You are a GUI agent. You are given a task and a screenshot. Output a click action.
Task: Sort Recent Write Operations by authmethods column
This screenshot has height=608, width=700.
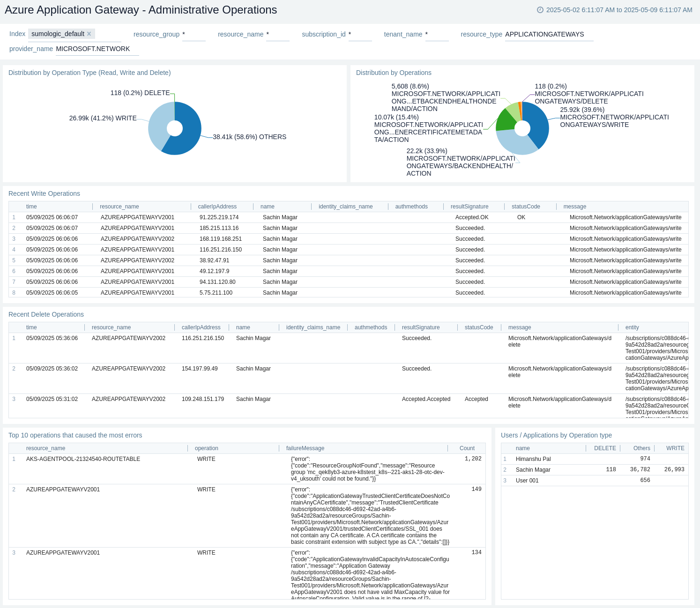411,207
